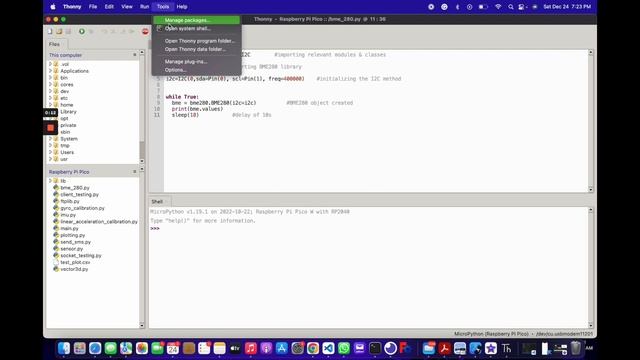Expand the lib folder on Raspberry Pi Pico

click(50, 181)
